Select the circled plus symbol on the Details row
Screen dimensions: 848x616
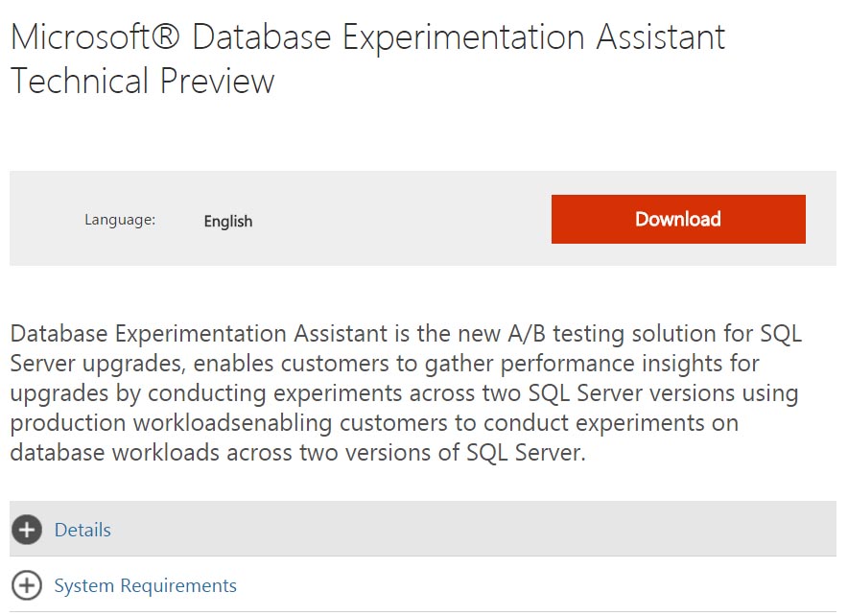pos(27,529)
